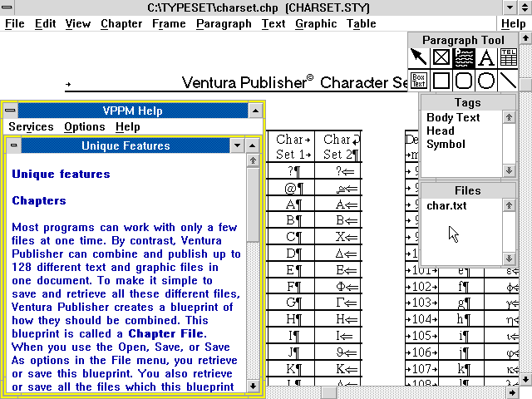Open the File menu
Image resolution: width=532 pixels, height=399 pixels.
[15, 24]
